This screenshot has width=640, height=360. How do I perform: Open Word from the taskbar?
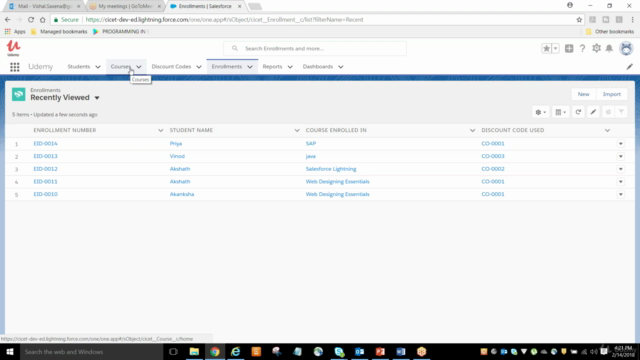(x=401, y=351)
